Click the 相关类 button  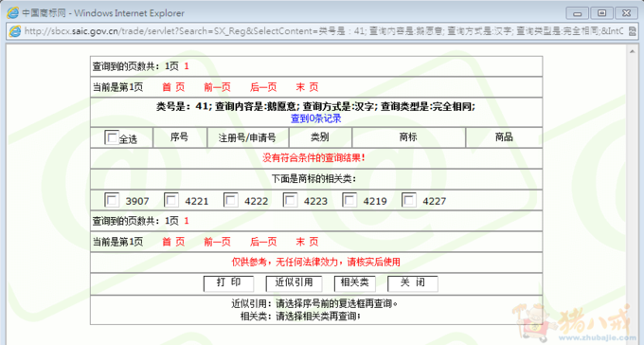[x=354, y=283]
